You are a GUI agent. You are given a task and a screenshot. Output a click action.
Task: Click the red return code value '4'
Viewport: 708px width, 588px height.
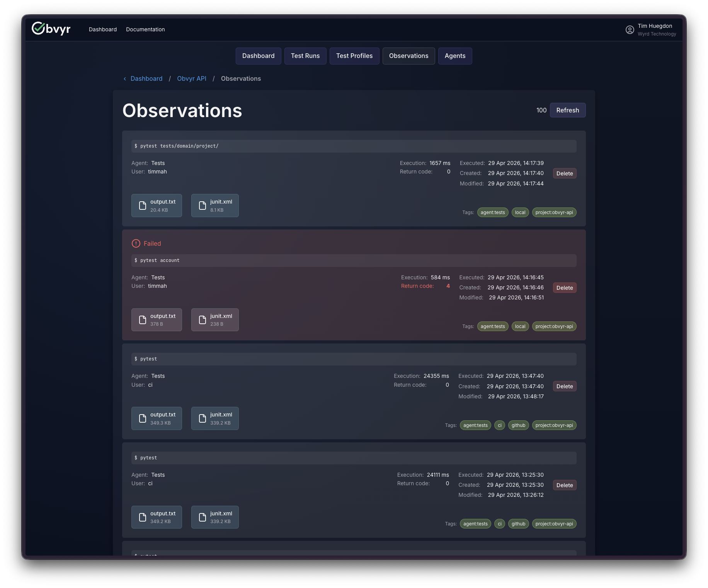448,286
